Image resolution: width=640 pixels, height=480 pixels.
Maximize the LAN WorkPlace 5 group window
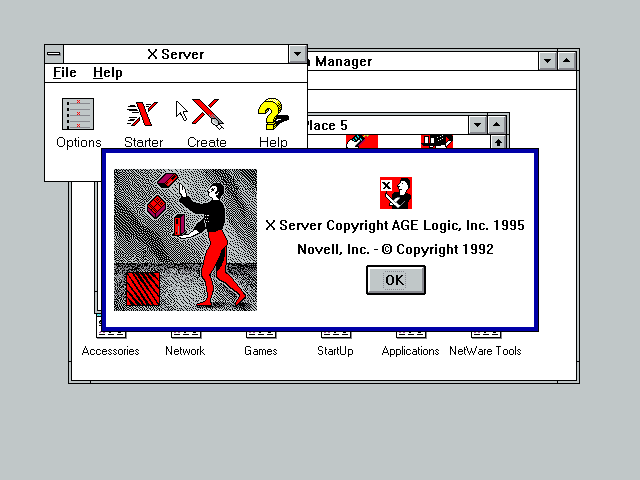(x=497, y=125)
